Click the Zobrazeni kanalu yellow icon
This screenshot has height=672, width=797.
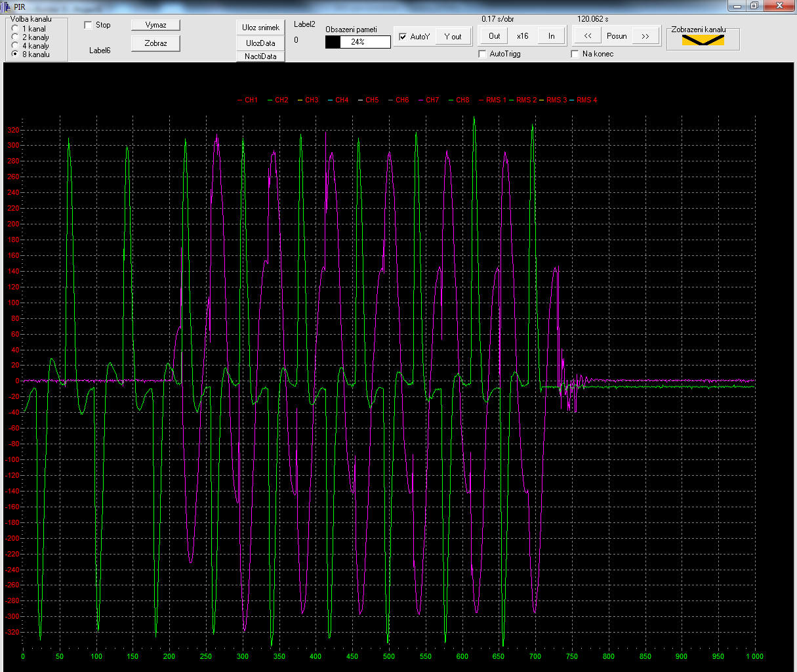(x=703, y=40)
